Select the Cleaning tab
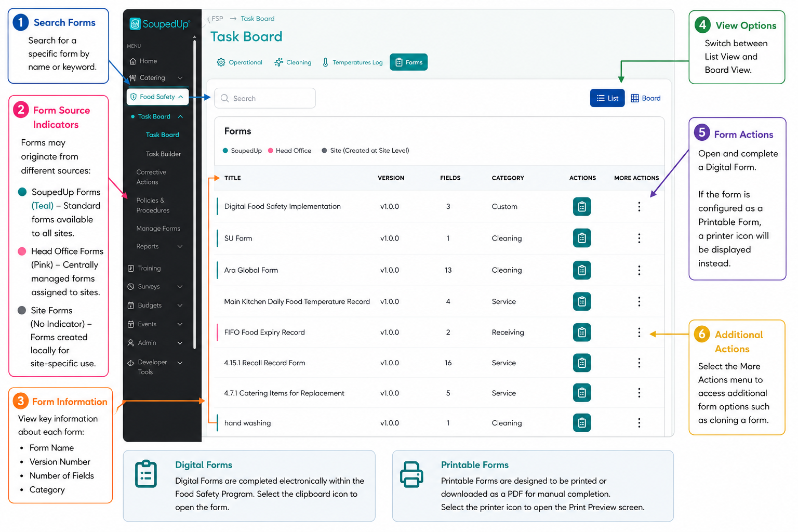This screenshot has width=798, height=532. tap(293, 62)
